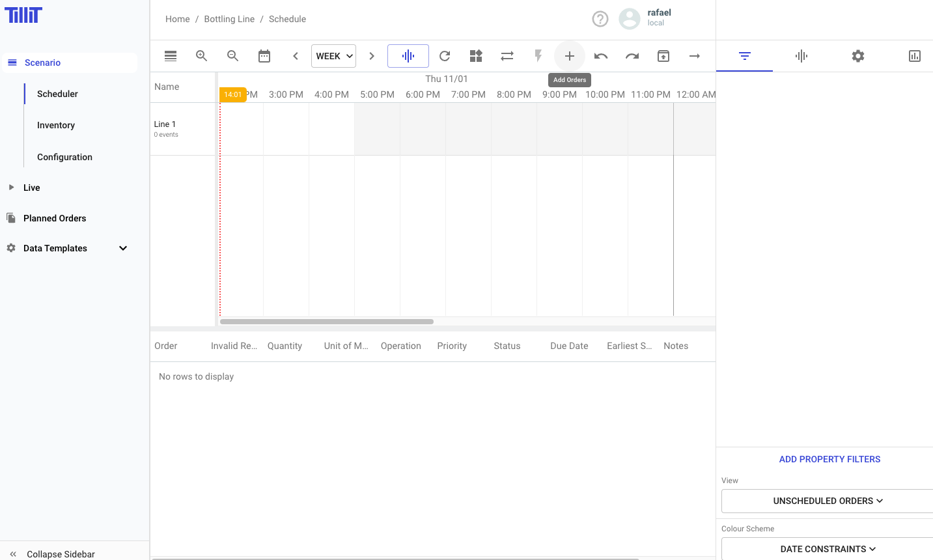933x560 pixels.
Task: Open the Inventory sidebar item
Action: pos(56,125)
